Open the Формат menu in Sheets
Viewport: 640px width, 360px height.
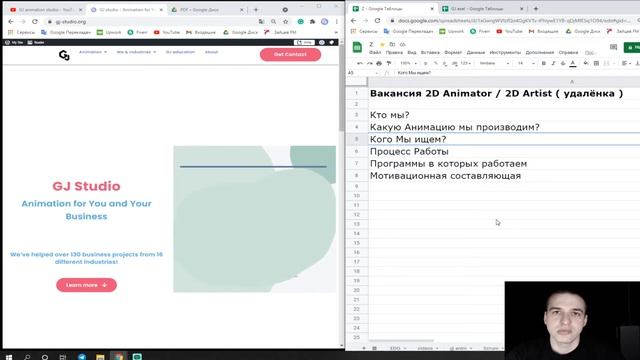click(453, 53)
